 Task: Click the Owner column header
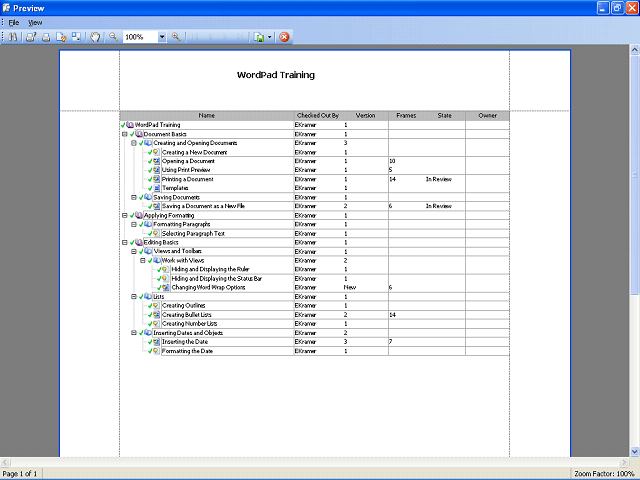coord(487,116)
